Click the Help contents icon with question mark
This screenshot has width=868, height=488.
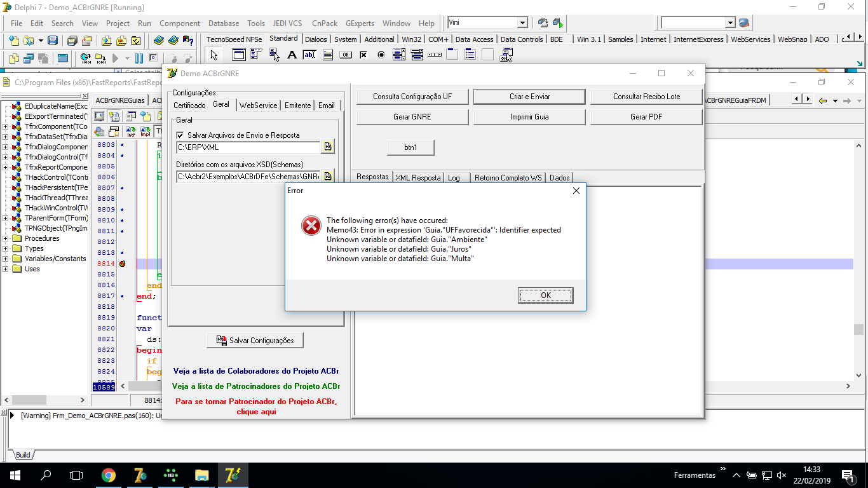pyautogui.click(x=188, y=41)
